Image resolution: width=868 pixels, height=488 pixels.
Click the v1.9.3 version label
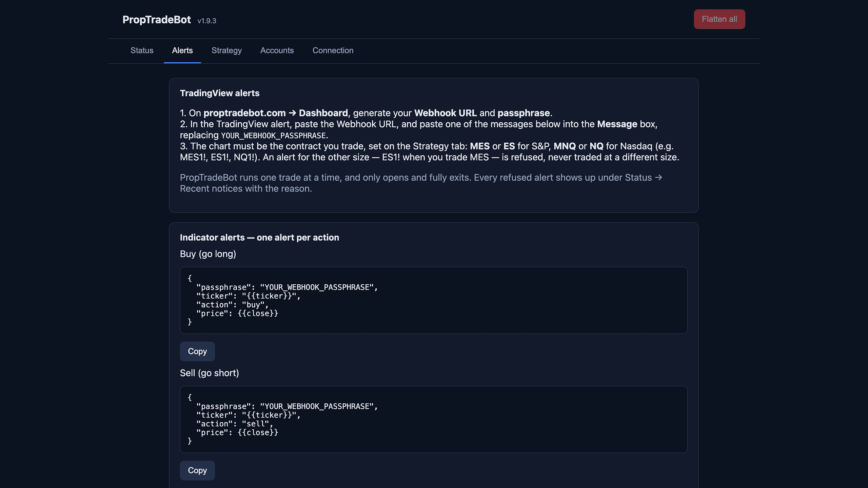(x=207, y=21)
